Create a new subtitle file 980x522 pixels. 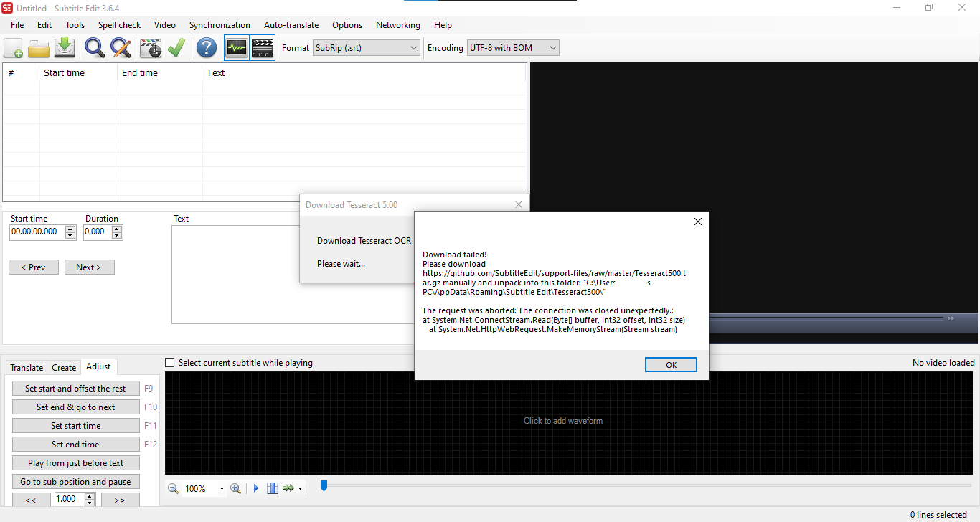pyautogui.click(x=13, y=47)
